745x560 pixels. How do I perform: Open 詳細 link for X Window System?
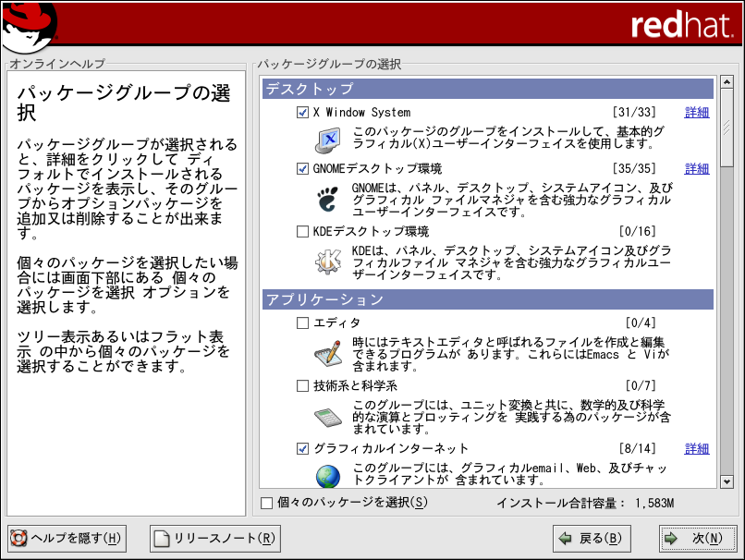696,113
